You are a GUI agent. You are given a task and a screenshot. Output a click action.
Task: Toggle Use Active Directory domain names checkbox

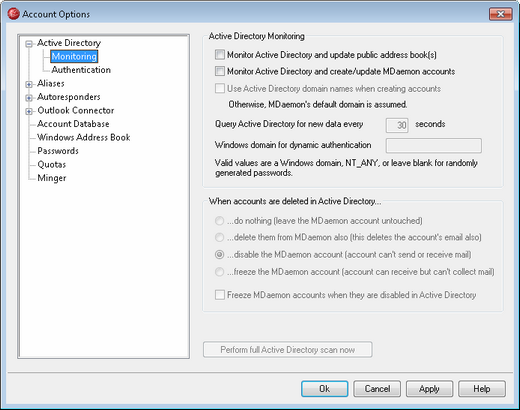point(220,89)
